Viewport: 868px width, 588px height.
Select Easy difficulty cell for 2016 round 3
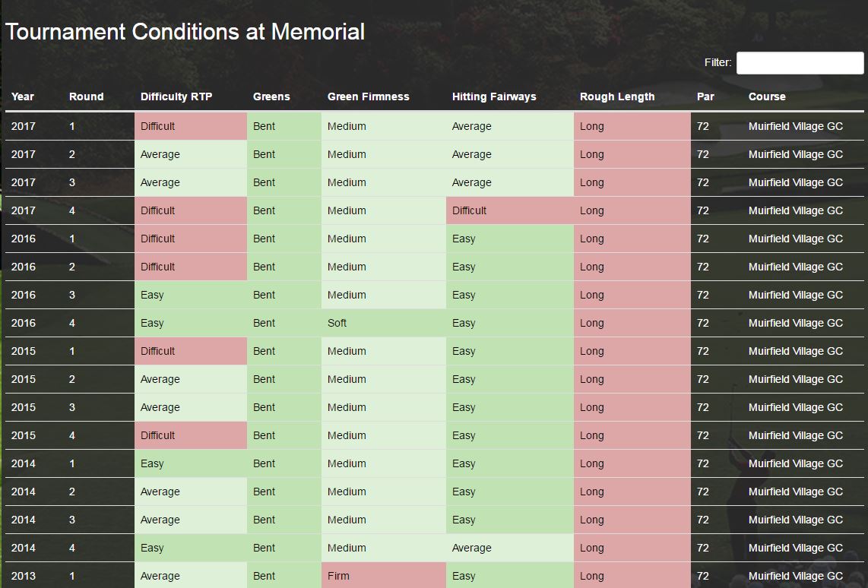pos(190,295)
